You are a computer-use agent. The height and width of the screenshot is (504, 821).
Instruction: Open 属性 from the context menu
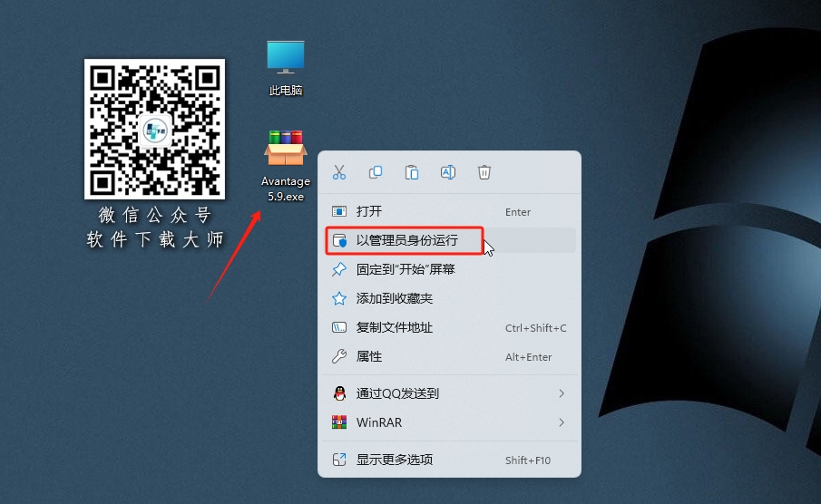coord(449,357)
